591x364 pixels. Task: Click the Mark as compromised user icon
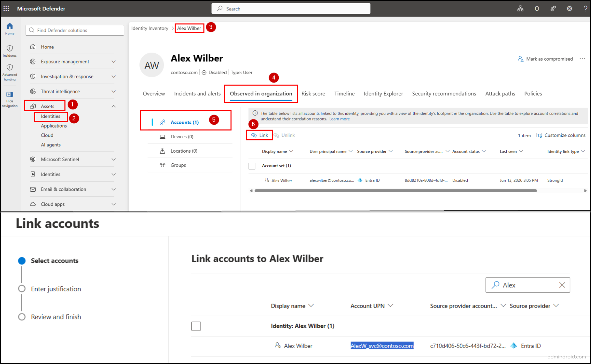(x=521, y=59)
